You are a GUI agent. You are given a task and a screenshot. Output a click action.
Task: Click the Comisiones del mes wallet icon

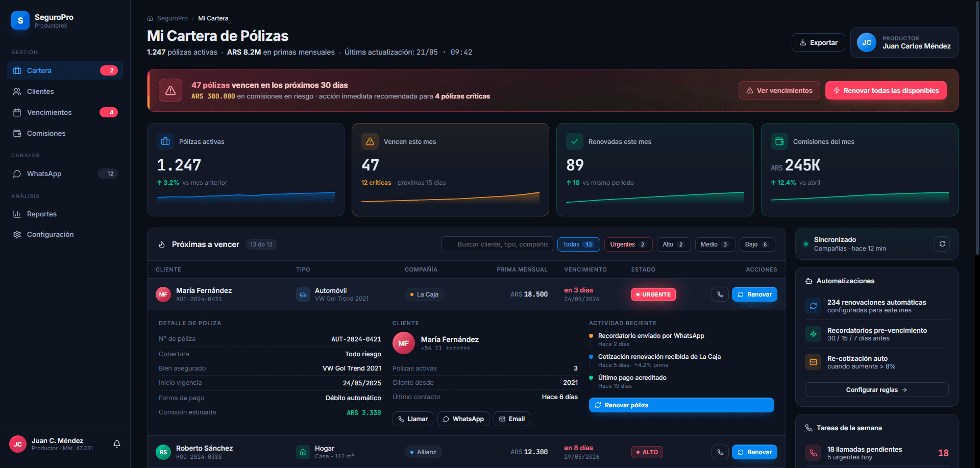point(779,141)
